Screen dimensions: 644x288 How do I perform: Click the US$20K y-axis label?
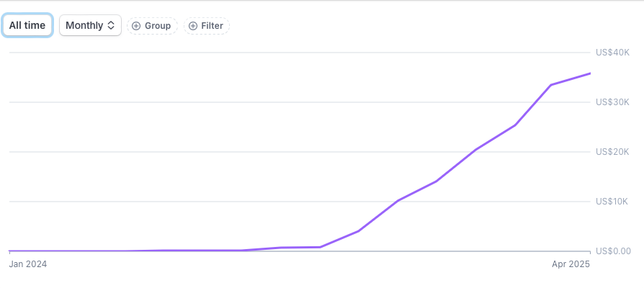click(612, 152)
